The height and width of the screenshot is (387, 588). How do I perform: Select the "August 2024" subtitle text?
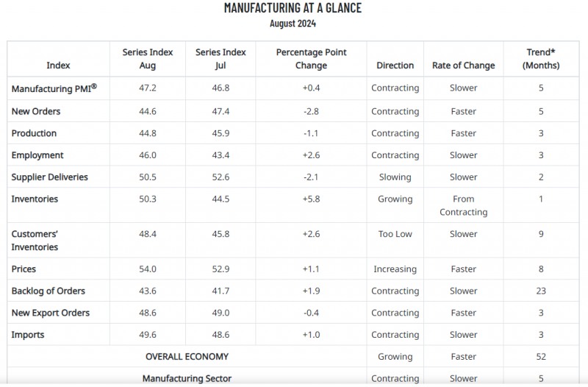click(x=293, y=24)
